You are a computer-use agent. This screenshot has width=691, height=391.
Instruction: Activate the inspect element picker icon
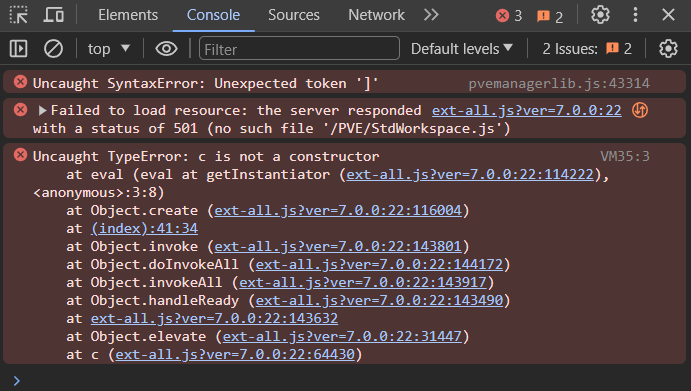[19, 15]
